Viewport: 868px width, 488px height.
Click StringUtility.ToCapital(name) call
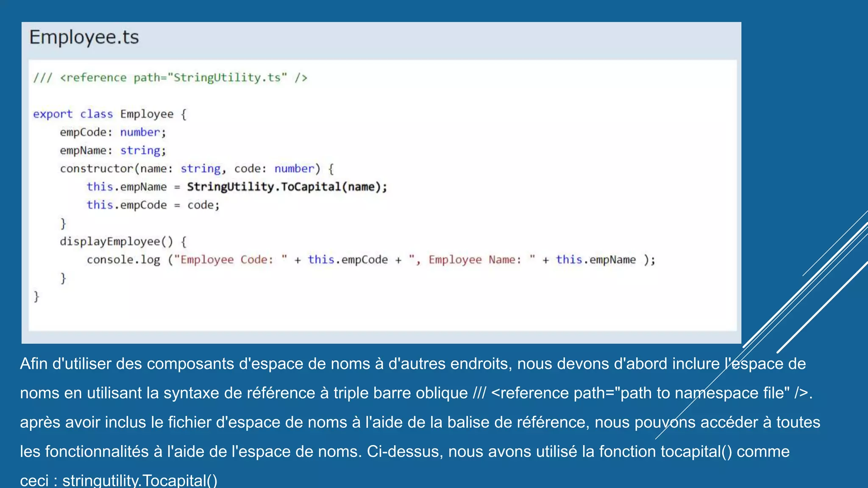click(x=287, y=187)
